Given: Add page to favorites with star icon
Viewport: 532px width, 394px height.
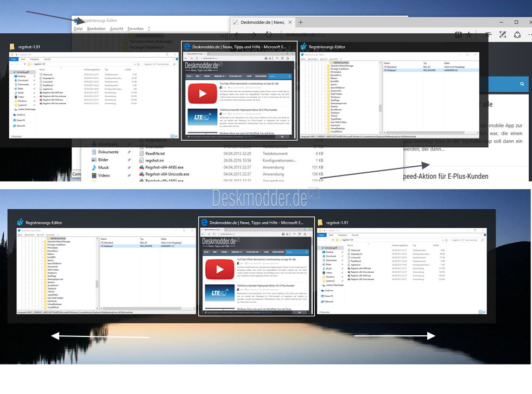Looking at the screenshot, I should (x=468, y=35).
